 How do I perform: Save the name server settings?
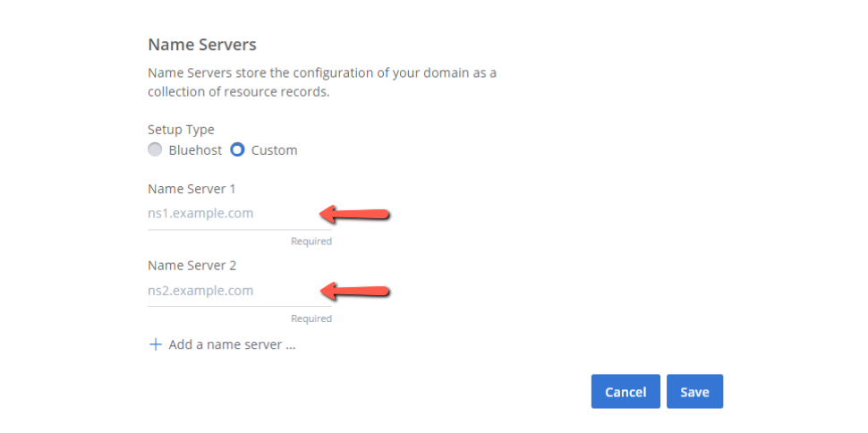coord(694,392)
